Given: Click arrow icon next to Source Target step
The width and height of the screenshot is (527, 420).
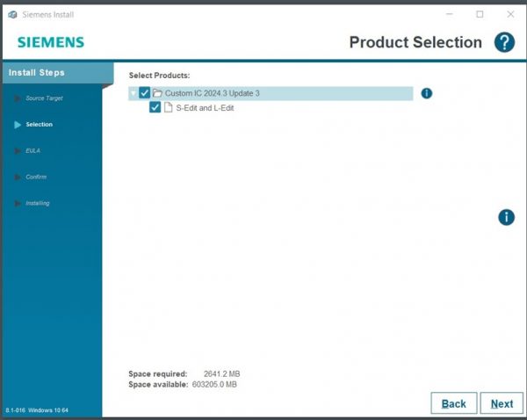Looking at the screenshot, I should 18,98.
